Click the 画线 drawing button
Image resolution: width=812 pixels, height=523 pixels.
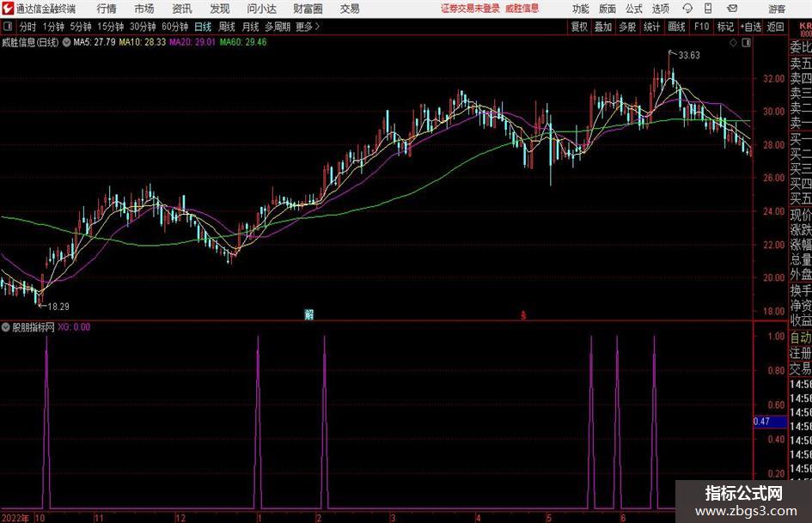click(676, 27)
